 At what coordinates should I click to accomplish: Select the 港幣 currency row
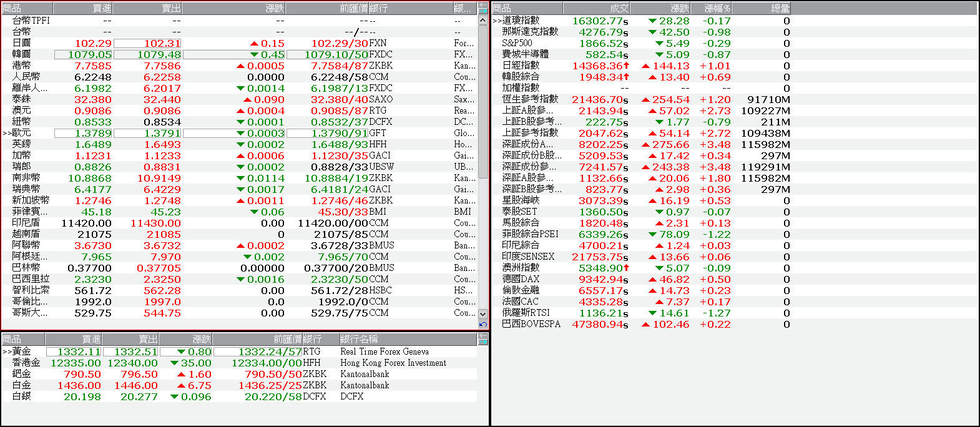[239, 66]
